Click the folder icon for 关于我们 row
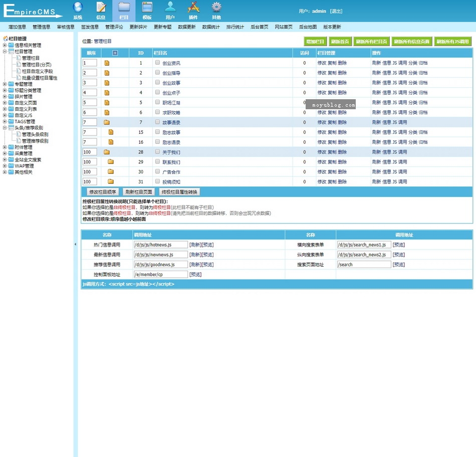This screenshot has height=457, width=476. click(x=107, y=152)
